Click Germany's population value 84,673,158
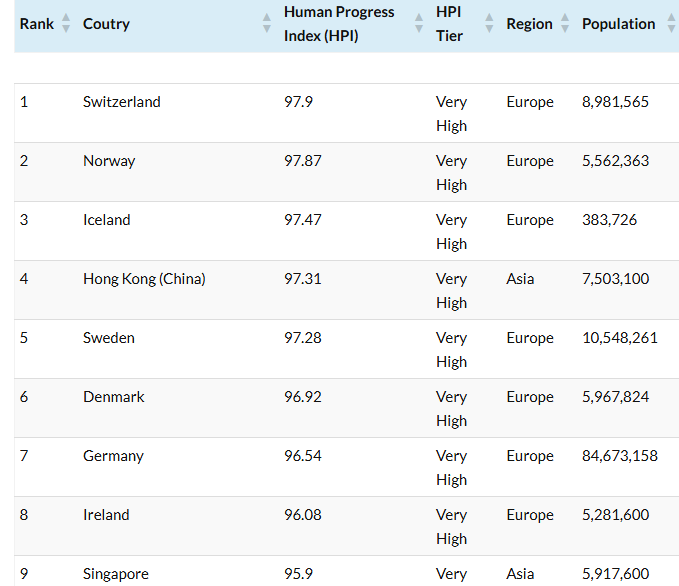Viewport: 679px width, 586px height. click(619, 456)
